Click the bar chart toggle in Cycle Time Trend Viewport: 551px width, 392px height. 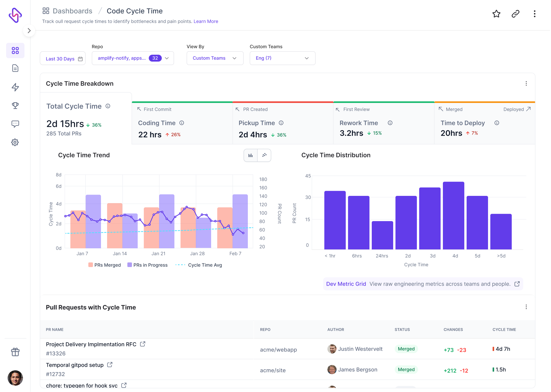pyautogui.click(x=250, y=155)
